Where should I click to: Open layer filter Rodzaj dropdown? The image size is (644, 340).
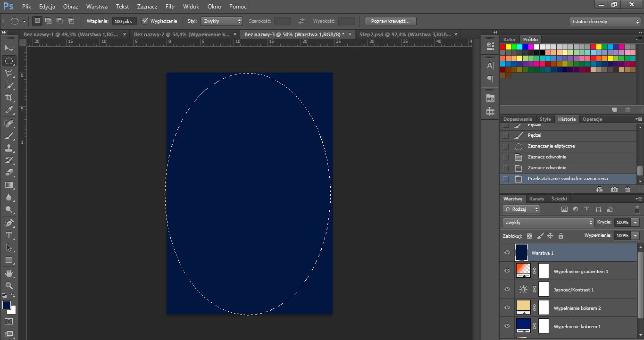point(521,209)
